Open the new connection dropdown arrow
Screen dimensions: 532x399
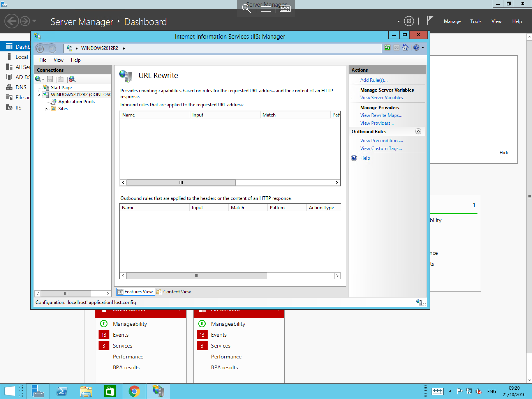[43, 79]
